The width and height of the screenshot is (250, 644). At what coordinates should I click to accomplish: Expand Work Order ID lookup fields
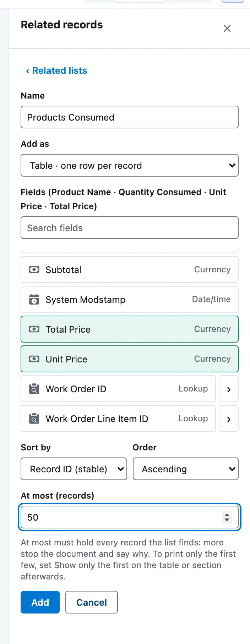pyautogui.click(x=229, y=389)
